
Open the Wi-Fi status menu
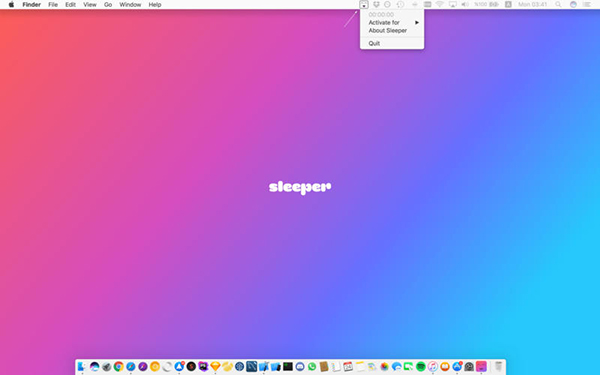[440, 5]
